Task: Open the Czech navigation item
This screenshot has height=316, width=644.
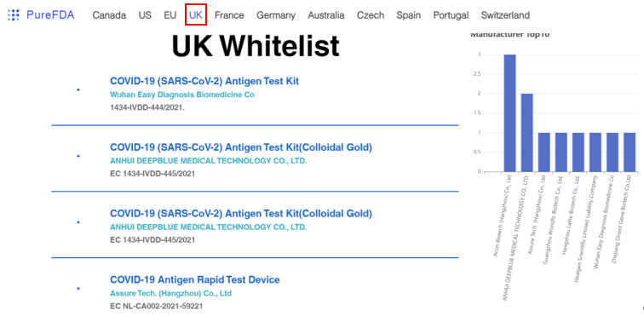Action: [x=371, y=15]
